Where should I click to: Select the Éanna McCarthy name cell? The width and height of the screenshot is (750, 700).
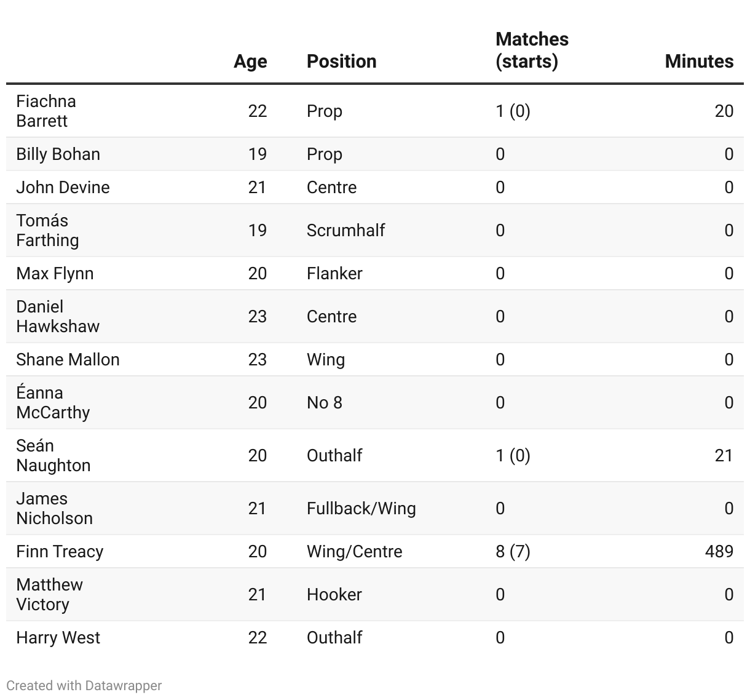click(x=53, y=402)
